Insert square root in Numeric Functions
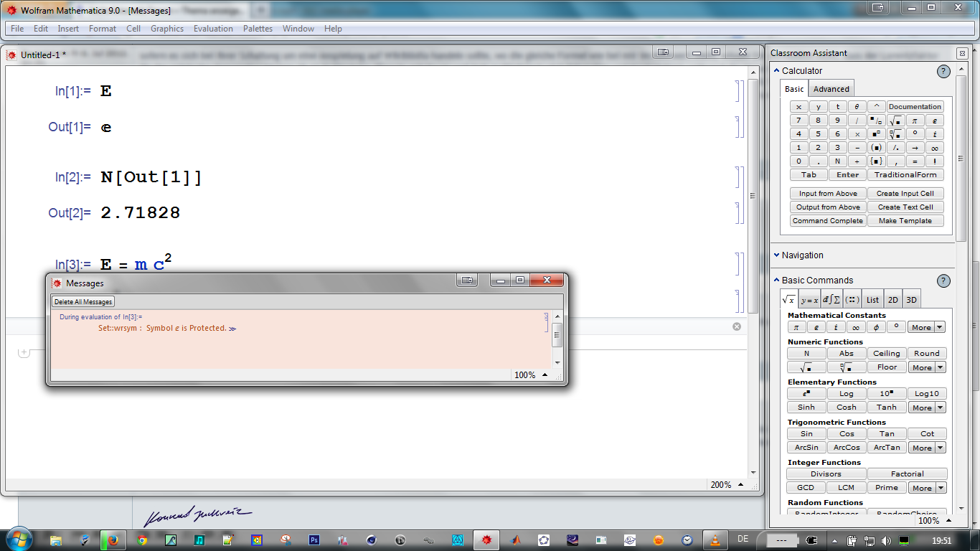 [x=807, y=367]
